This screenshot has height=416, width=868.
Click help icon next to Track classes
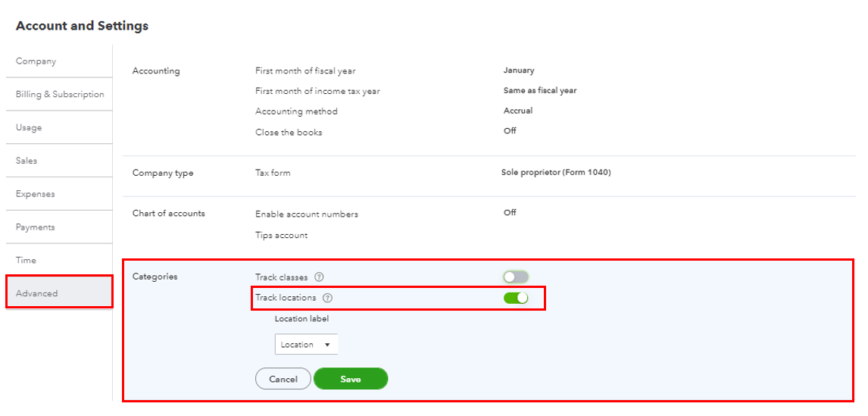319,277
